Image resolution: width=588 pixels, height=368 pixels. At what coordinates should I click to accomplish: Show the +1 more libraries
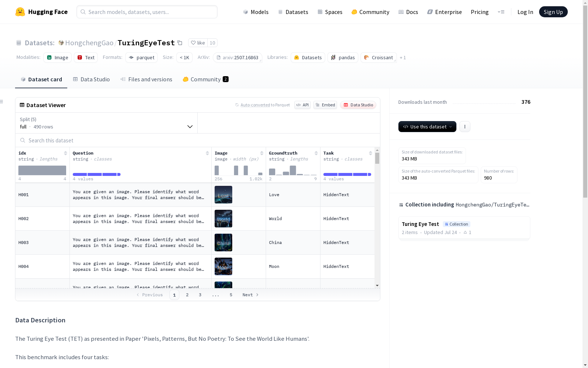(x=403, y=57)
